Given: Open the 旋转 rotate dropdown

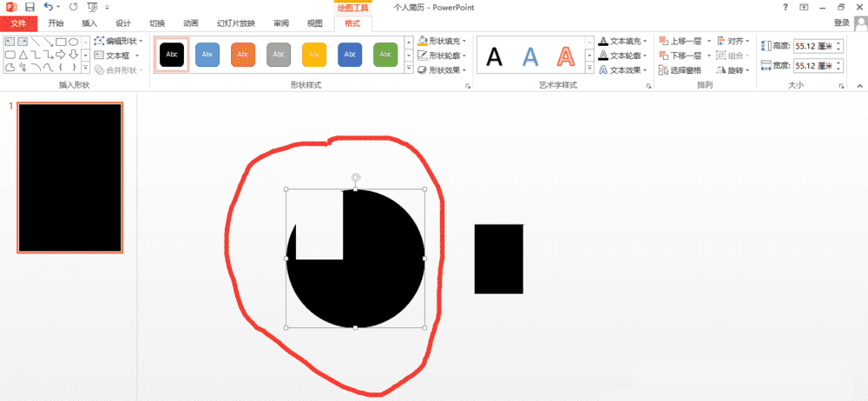Looking at the screenshot, I should point(733,69).
